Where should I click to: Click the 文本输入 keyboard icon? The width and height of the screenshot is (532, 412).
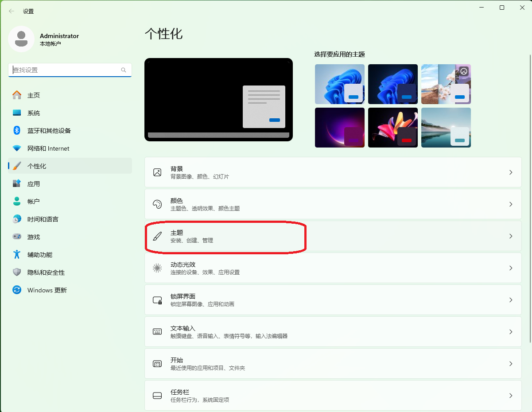[157, 332]
